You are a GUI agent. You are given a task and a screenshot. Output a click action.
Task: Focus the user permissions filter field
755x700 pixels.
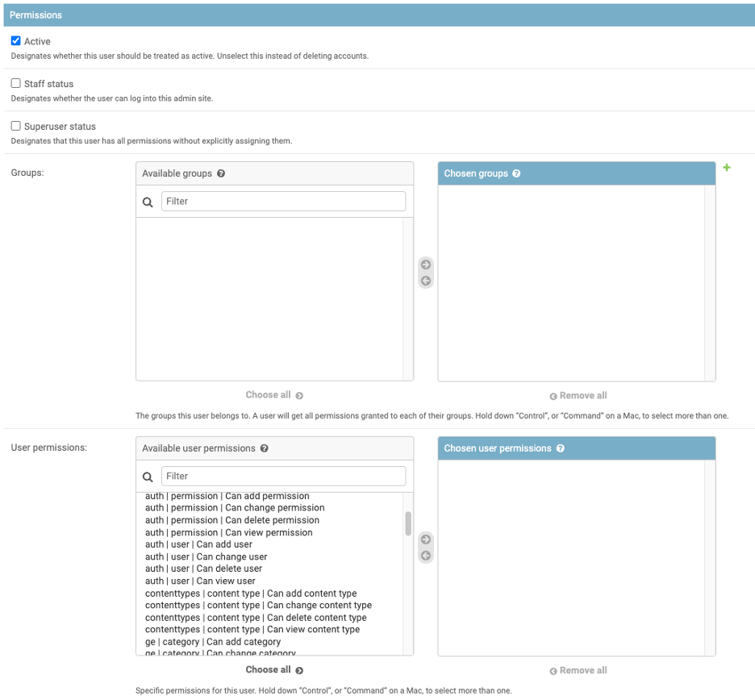(x=283, y=476)
